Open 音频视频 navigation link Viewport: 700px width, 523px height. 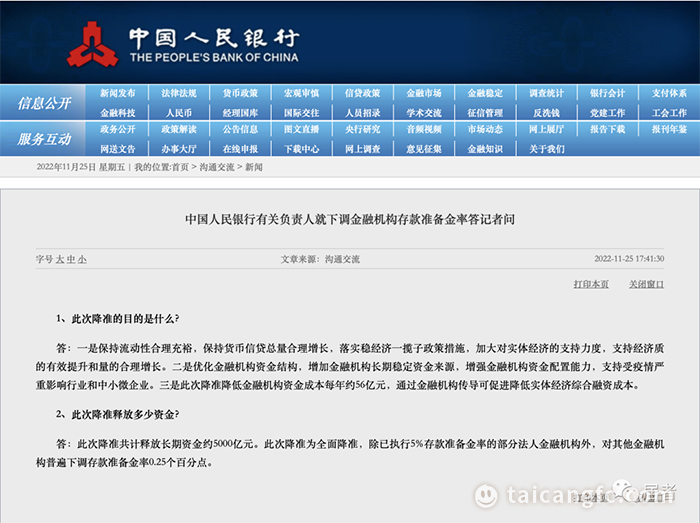(x=424, y=129)
